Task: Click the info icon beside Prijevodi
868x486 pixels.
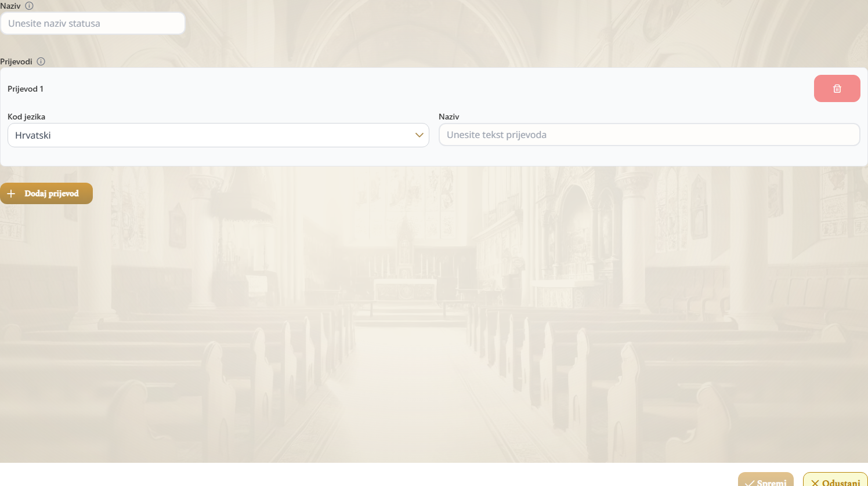Action: (x=41, y=61)
